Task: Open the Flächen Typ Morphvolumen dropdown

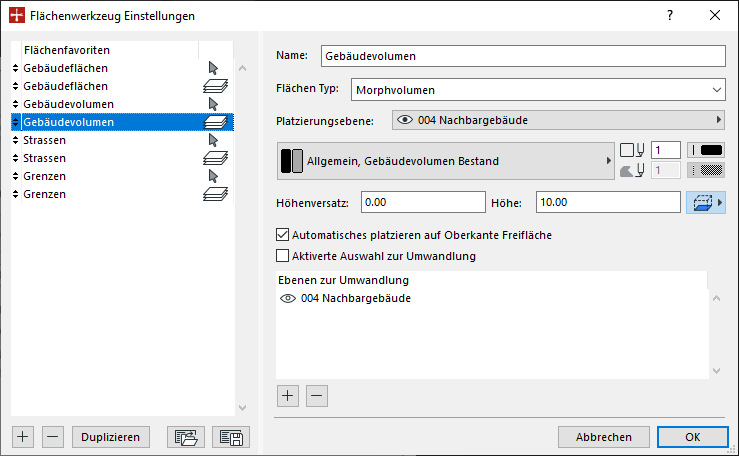Action: [x=538, y=90]
